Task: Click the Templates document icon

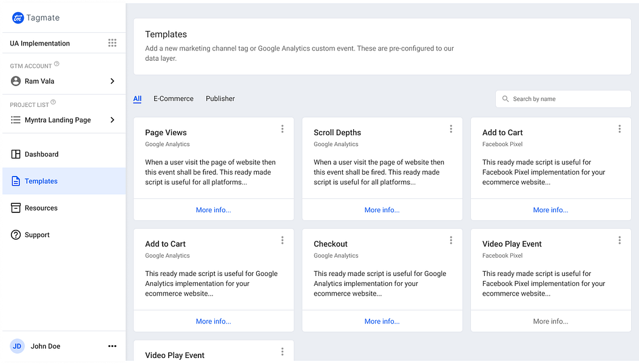Action: point(16,181)
